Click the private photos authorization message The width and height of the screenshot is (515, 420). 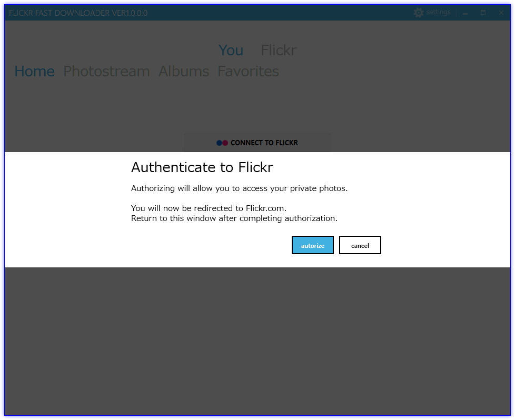[239, 188]
